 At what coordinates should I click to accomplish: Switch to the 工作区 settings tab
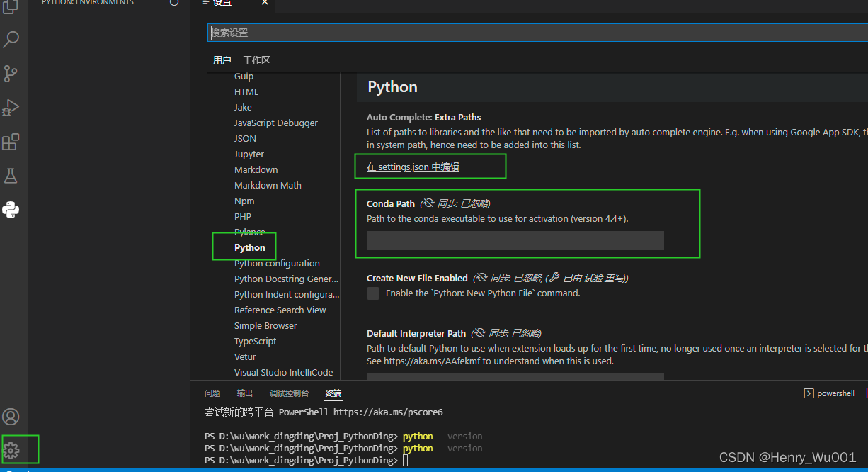256,60
